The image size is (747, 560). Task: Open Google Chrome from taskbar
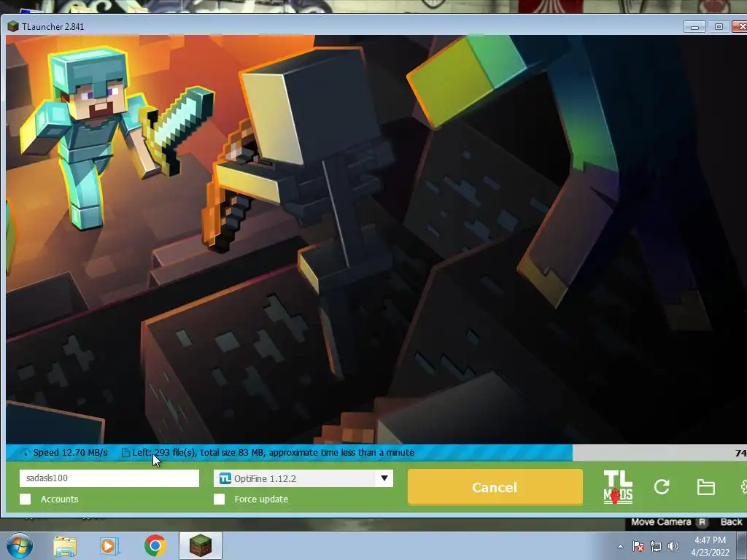[155, 545]
